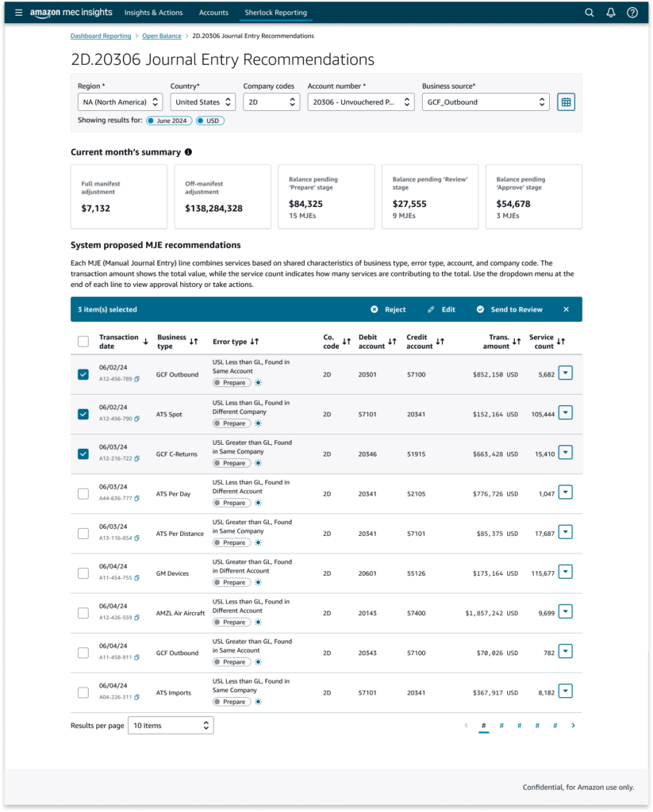Open the hamburger navigation menu

click(x=19, y=13)
